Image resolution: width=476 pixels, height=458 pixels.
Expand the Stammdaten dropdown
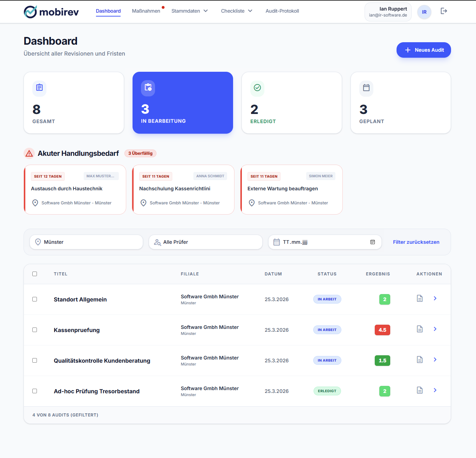[x=189, y=11]
